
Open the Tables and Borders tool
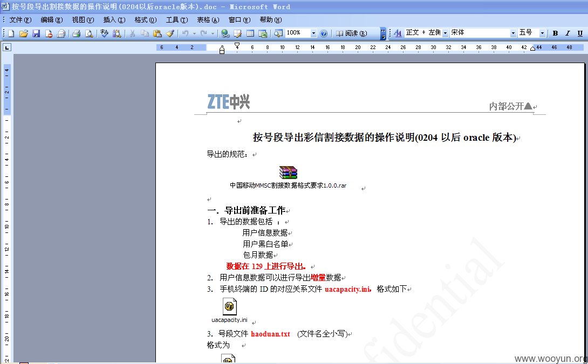coord(238,33)
